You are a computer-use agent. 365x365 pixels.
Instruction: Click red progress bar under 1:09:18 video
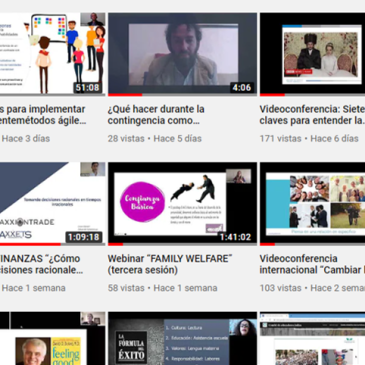(30, 244)
